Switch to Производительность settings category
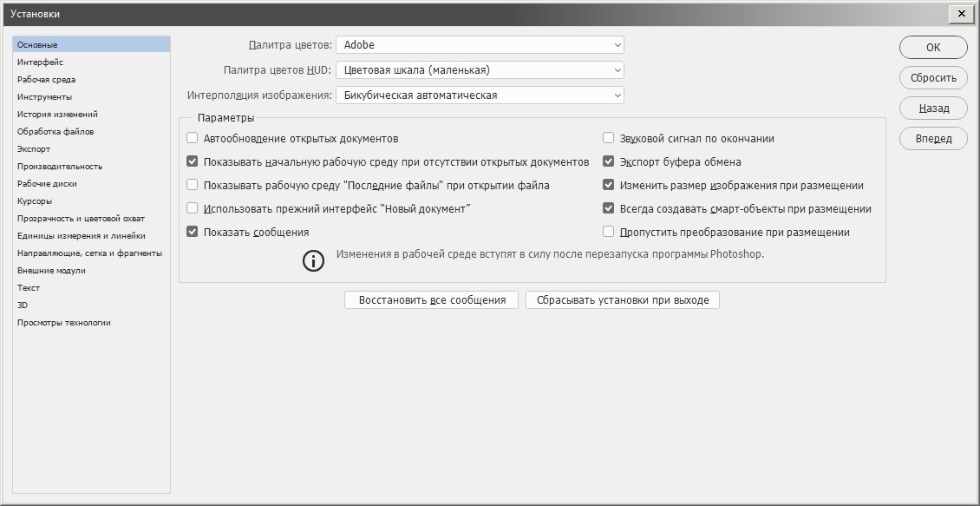This screenshot has height=506, width=980. 60,167
